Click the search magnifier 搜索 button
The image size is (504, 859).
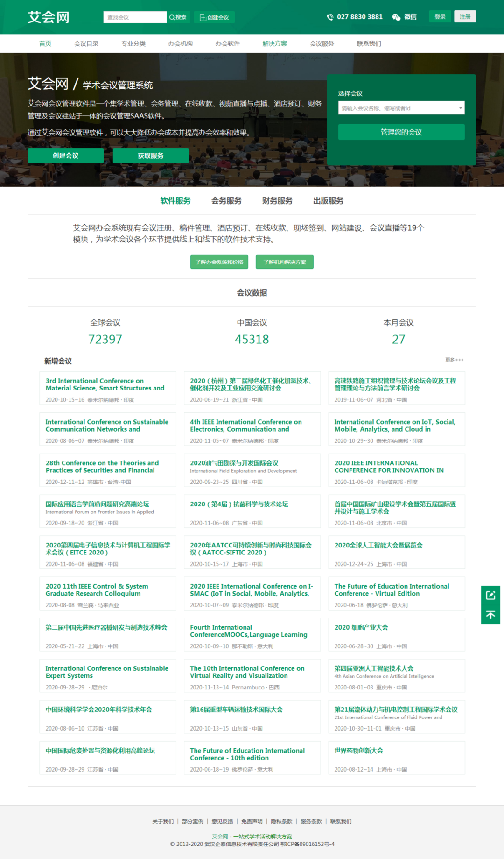tap(178, 17)
